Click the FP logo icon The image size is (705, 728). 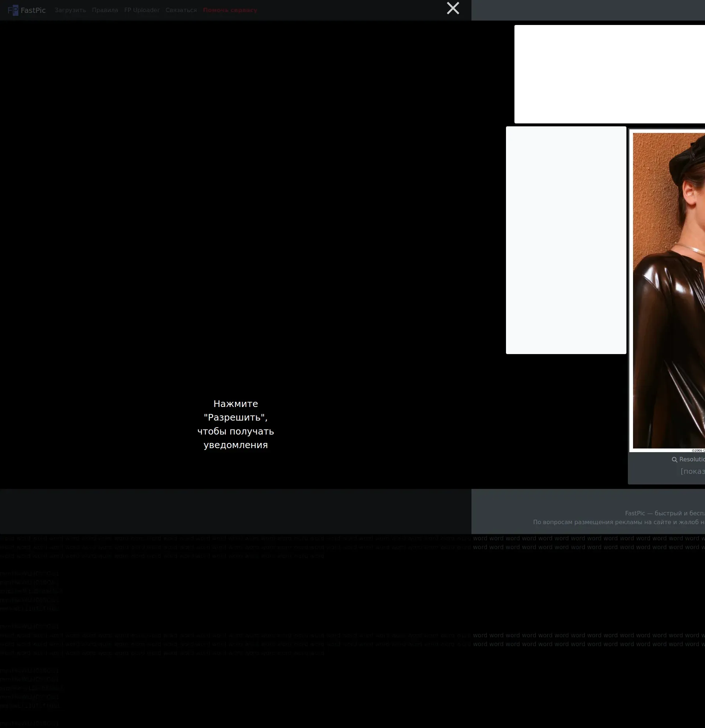(x=12, y=10)
